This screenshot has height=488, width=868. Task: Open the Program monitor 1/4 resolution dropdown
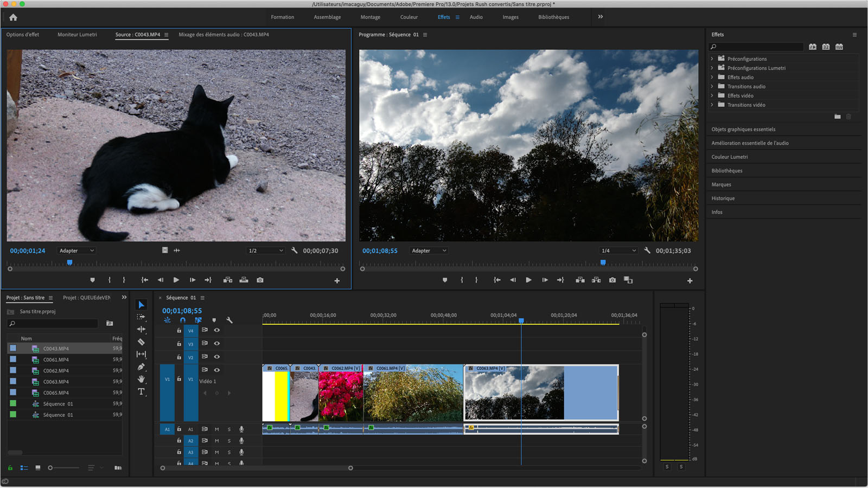tap(618, 251)
